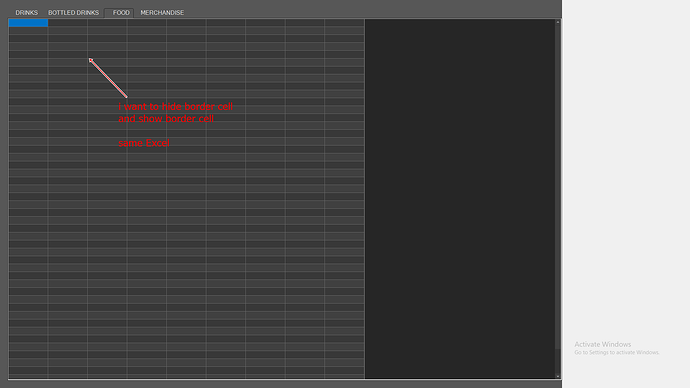Select the first-row cell right of blue cell

(68, 23)
